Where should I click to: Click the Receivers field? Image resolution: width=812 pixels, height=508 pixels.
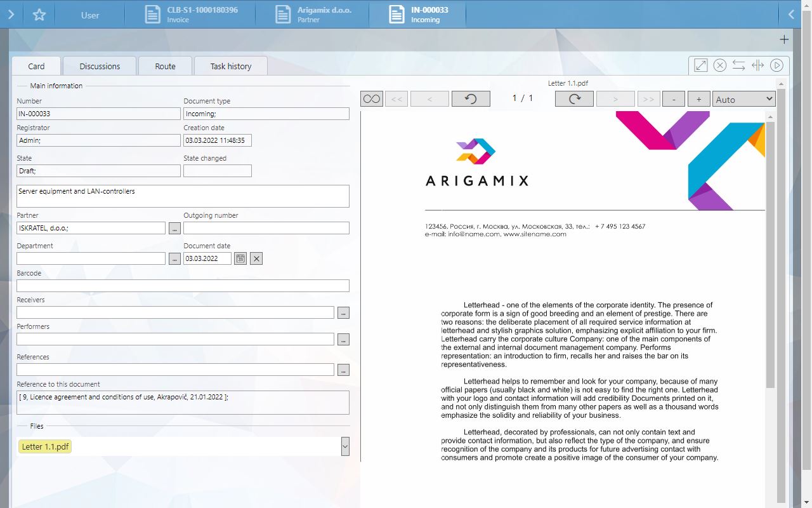[x=175, y=312]
